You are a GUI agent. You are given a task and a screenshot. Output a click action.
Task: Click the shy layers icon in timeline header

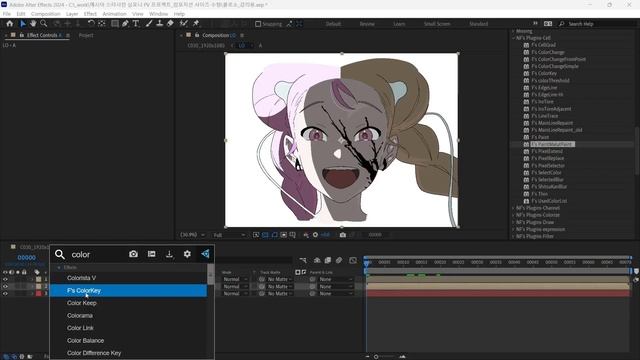317,260
